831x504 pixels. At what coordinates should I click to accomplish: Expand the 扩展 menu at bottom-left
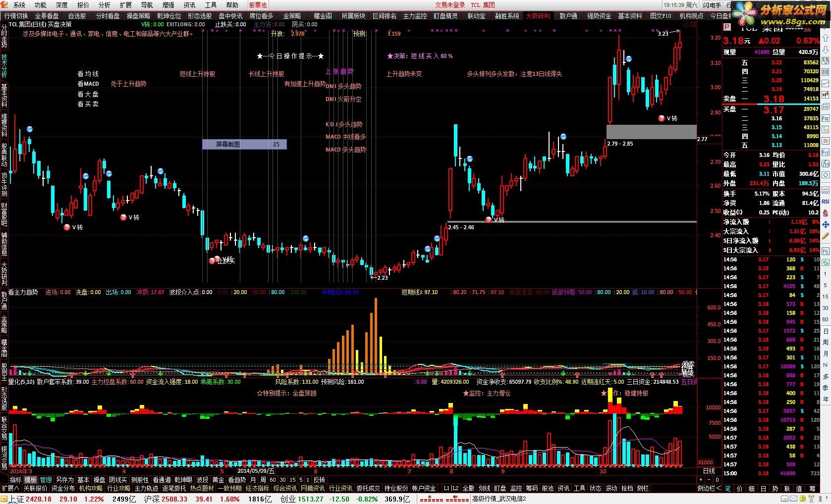click(x=10, y=488)
